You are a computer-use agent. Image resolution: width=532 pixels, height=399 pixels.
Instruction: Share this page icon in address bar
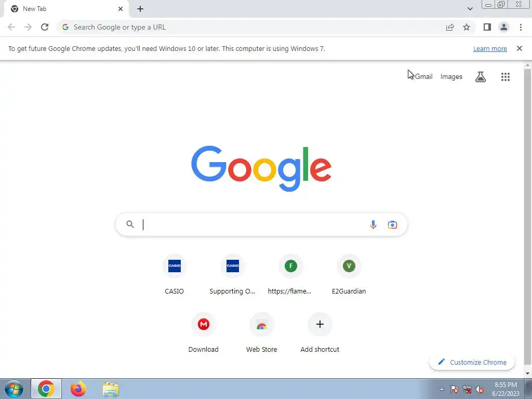point(450,27)
